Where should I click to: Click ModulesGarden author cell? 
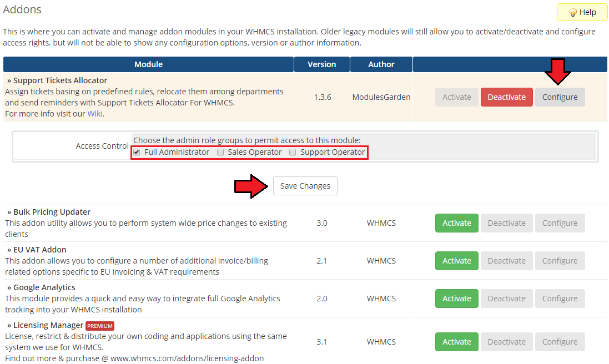coord(381,97)
